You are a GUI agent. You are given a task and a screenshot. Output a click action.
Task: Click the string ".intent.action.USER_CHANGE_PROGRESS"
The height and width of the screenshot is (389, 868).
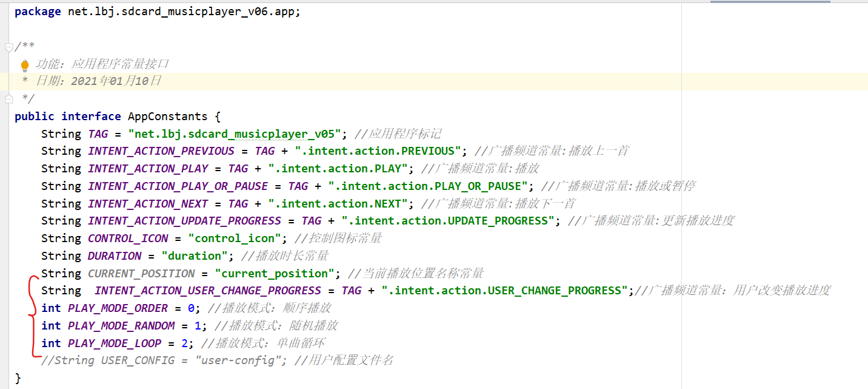tap(505, 291)
